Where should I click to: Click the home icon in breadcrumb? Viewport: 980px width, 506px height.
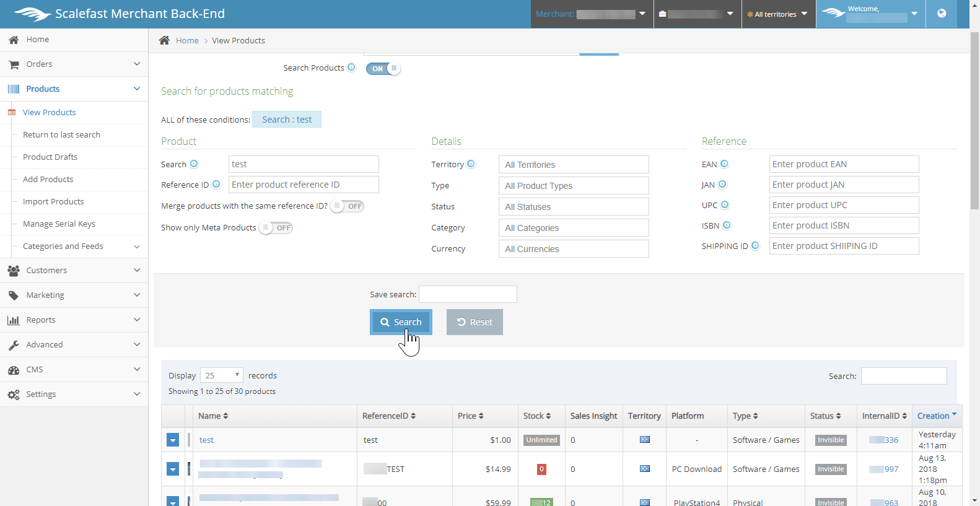click(x=164, y=40)
